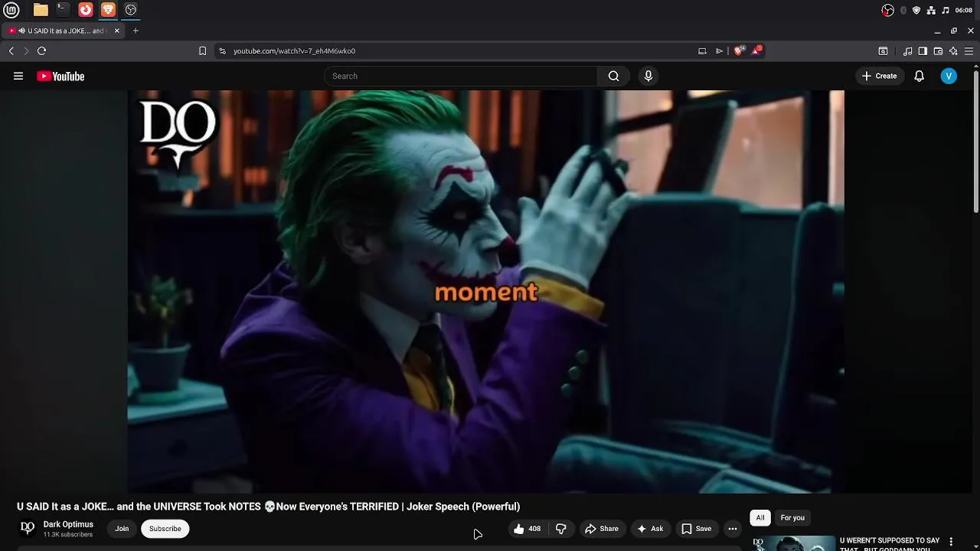
Task: Click the page vertical scrollbar
Action: 976,142
